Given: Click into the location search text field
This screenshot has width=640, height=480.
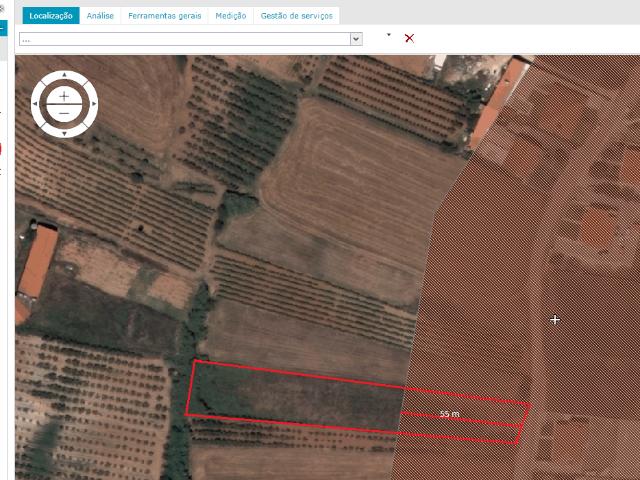Looking at the screenshot, I should coord(185,39).
